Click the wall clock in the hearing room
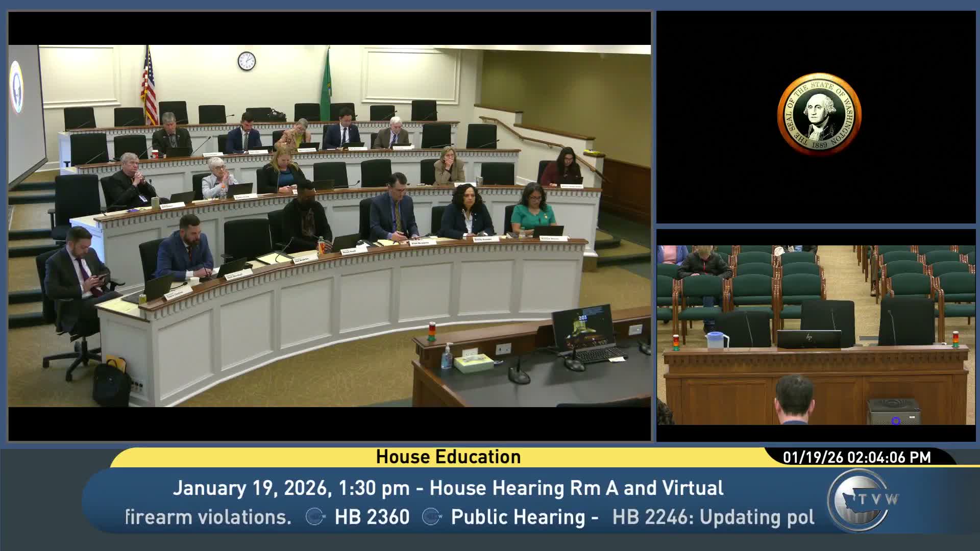The image size is (980, 551). tap(246, 61)
